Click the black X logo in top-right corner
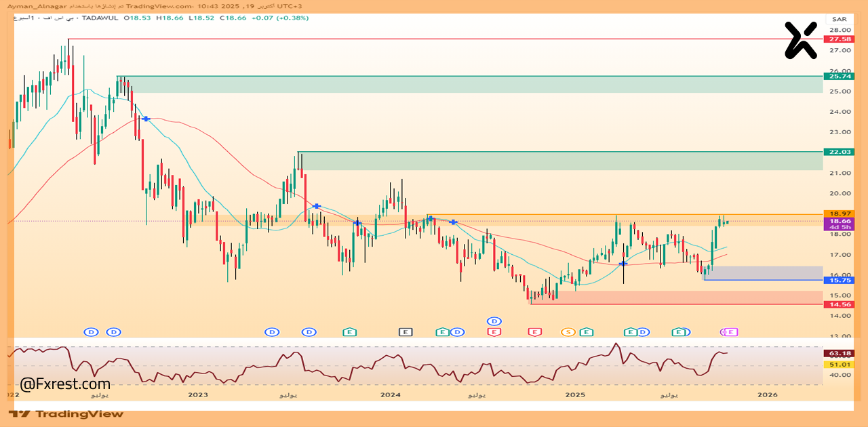The image size is (868, 427). pyautogui.click(x=800, y=40)
